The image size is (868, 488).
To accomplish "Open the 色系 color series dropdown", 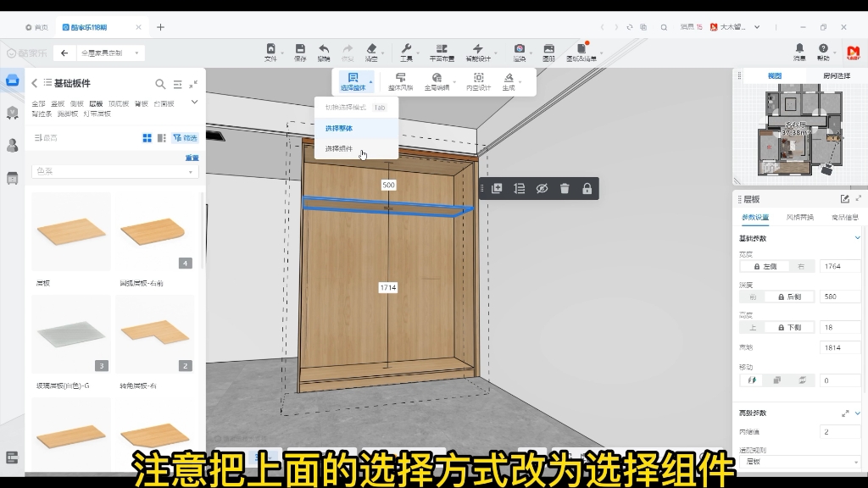I will 114,170.
